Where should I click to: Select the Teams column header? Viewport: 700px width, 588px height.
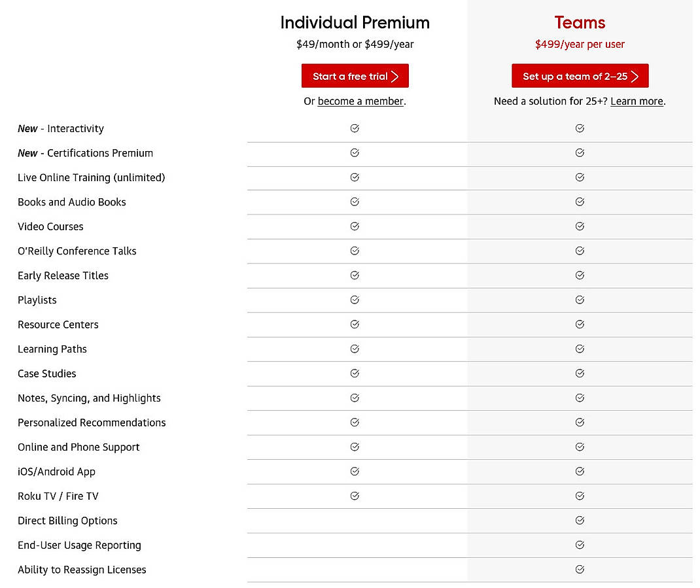click(580, 22)
